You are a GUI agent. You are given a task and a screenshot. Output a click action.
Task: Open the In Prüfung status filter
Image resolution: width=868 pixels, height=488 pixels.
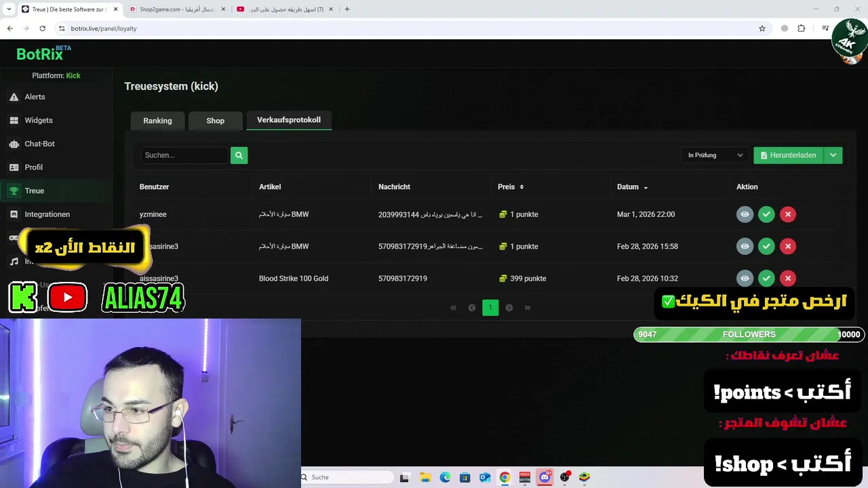click(715, 155)
